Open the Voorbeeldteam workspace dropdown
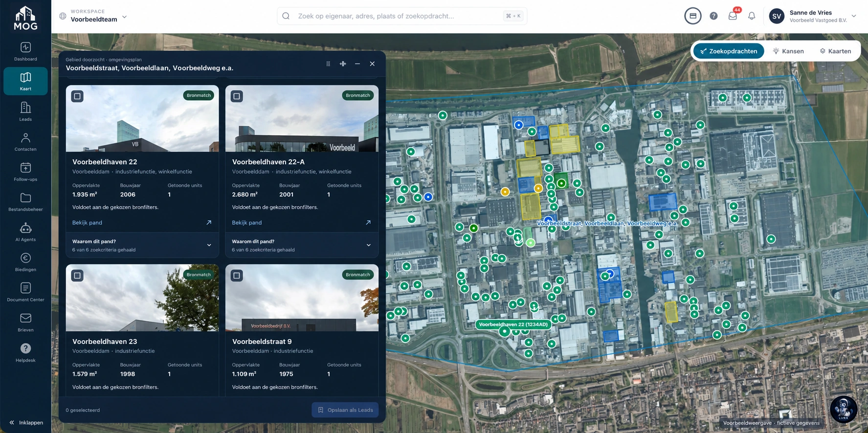Image resolution: width=868 pixels, height=433 pixels. pyautogui.click(x=93, y=16)
